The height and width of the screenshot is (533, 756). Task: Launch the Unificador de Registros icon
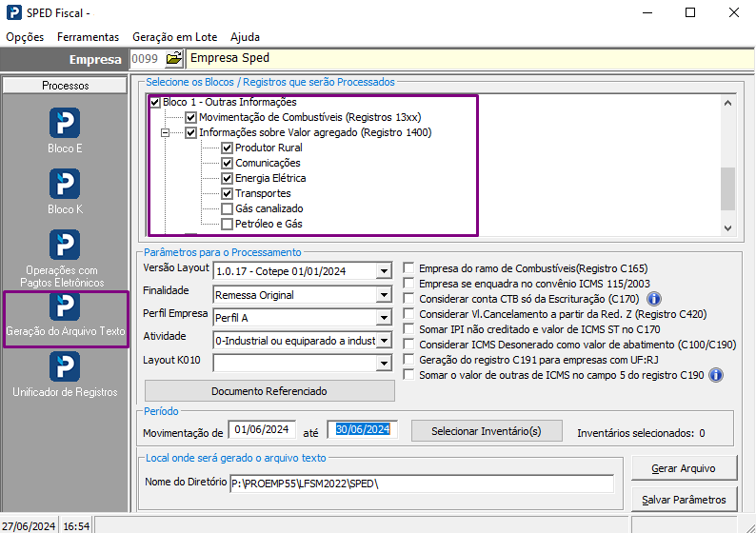click(x=65, y=366)
